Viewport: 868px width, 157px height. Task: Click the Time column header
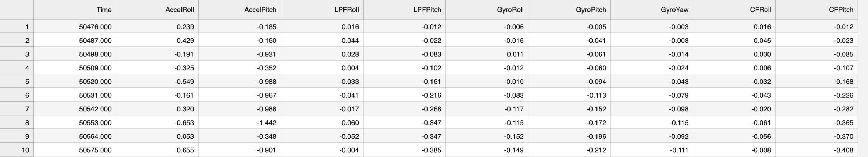click(75, 10)
